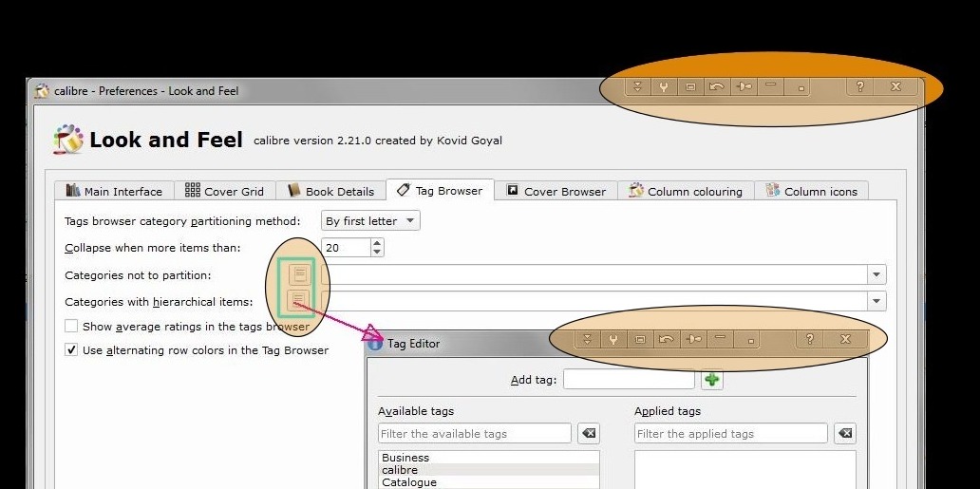Open the Column colouring tab
The image size is (980, 489).
click(x=686, y=191)
